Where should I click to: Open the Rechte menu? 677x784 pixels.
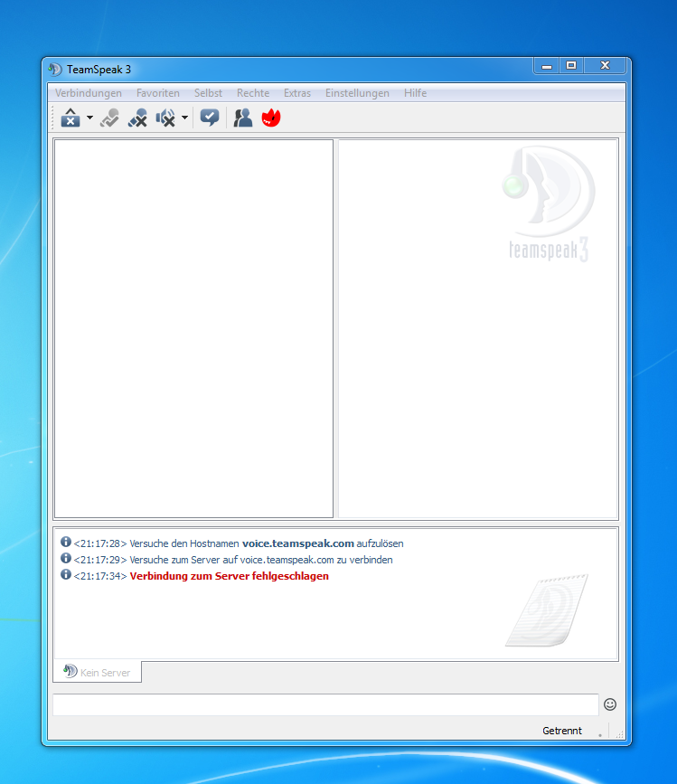click(x=253, y=93)
